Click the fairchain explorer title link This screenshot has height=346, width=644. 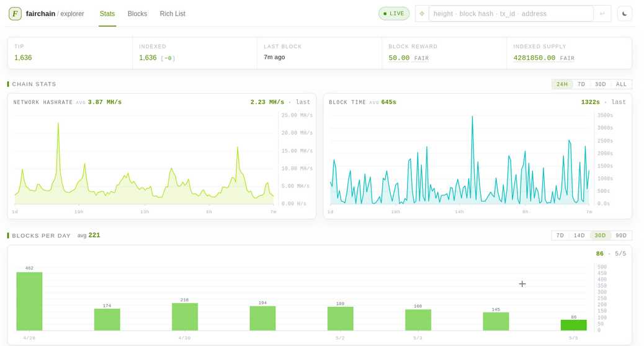tap(55, 14)
